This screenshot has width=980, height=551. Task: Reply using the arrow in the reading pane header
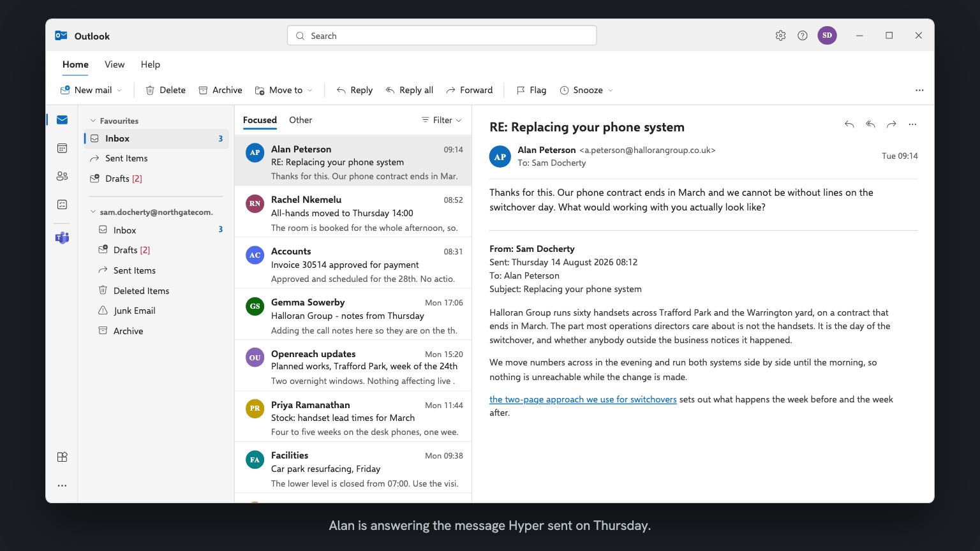pyautogui.click(x=849, y=124)
